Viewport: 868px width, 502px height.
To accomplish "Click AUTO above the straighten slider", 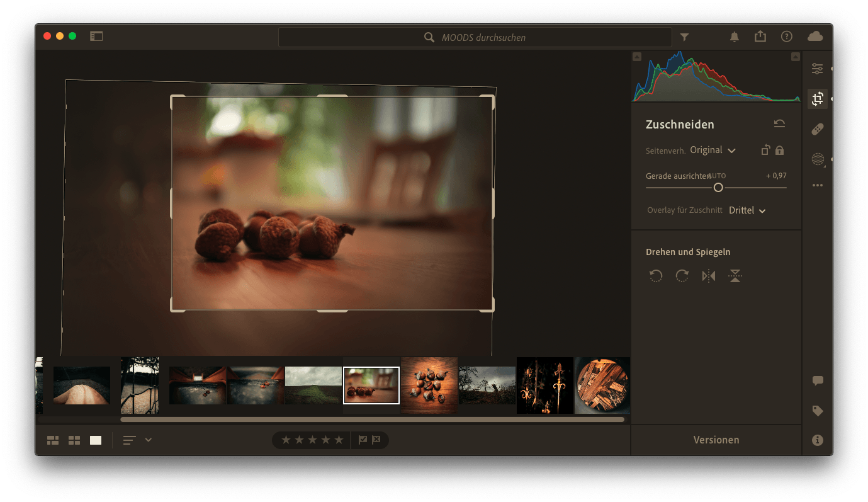I will (x=718, y=176).
